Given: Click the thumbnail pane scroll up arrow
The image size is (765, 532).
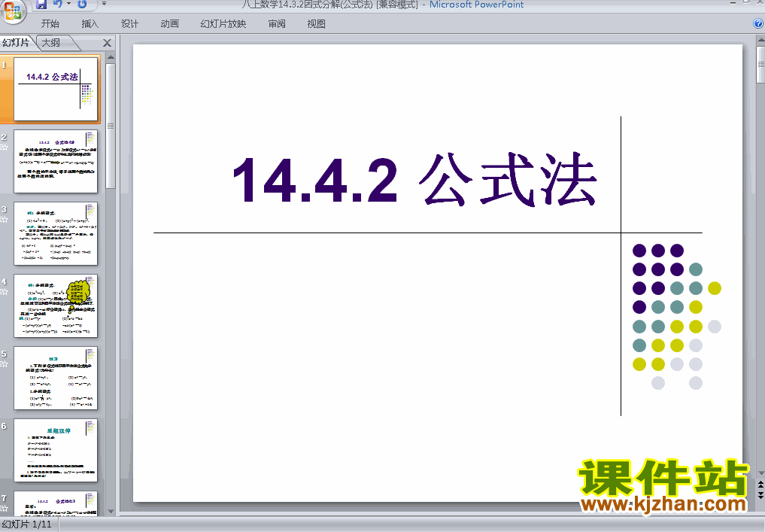Looking at the screenshot, I should pos(111,58).
